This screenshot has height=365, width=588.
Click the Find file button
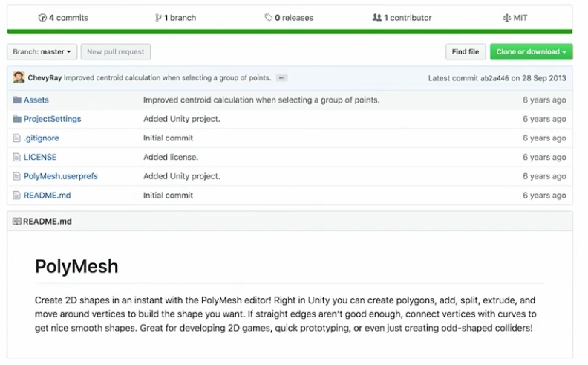click(x=465, y=51)
